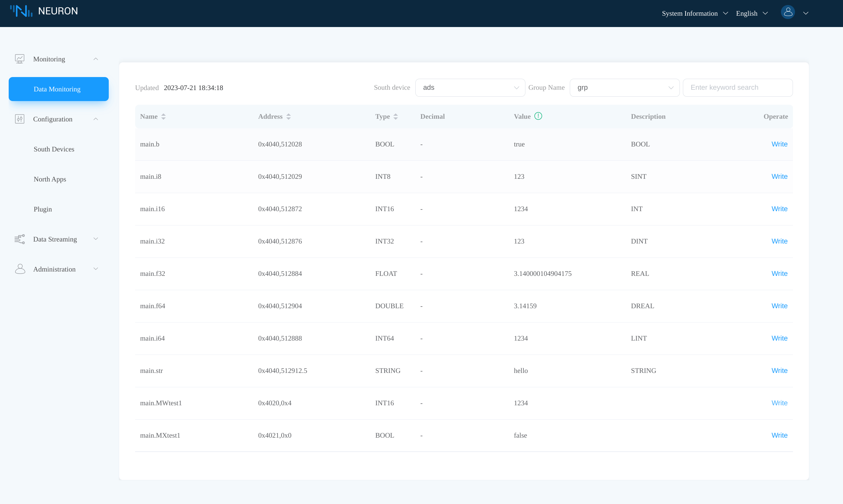This screenshot has height=504, width=843.
Task: Open the System Information menu
Action: 695,13
